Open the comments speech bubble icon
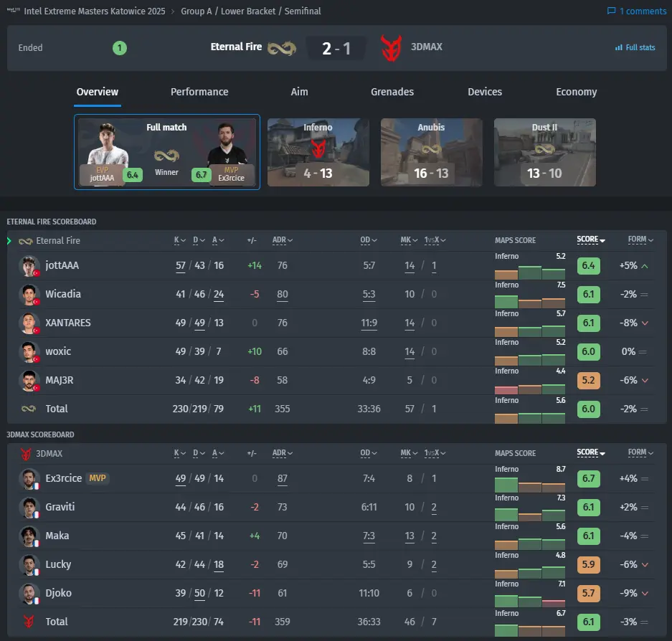This screenshot has width=672, height=641. [x=611, y=11]
